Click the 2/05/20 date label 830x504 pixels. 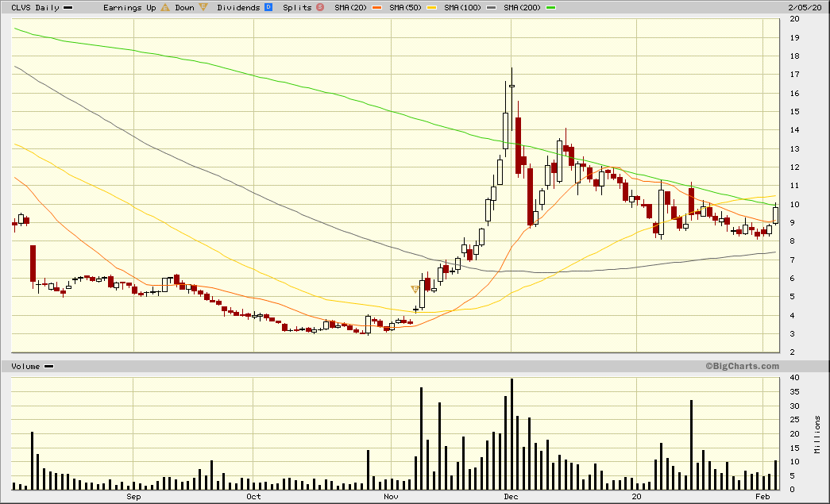pyautogui.click(x=803, y=7)
